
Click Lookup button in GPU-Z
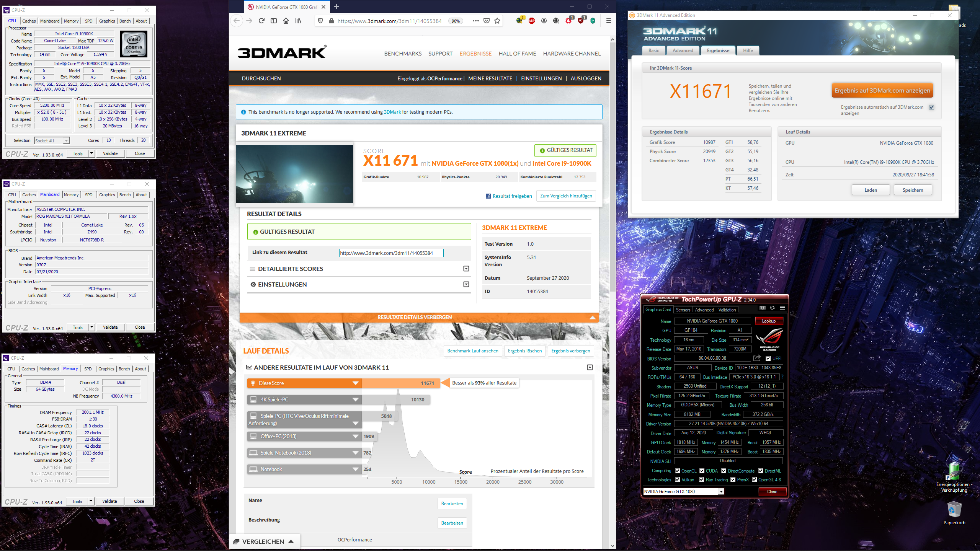(x=769, y=321)
